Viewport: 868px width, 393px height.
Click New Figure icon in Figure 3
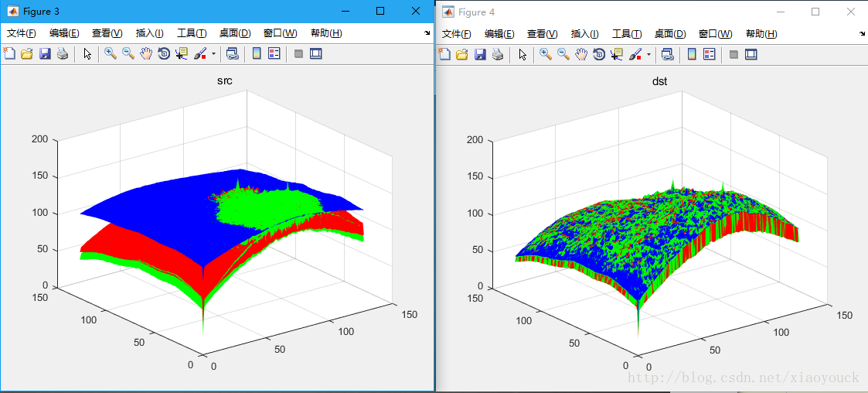click(9, 54)
